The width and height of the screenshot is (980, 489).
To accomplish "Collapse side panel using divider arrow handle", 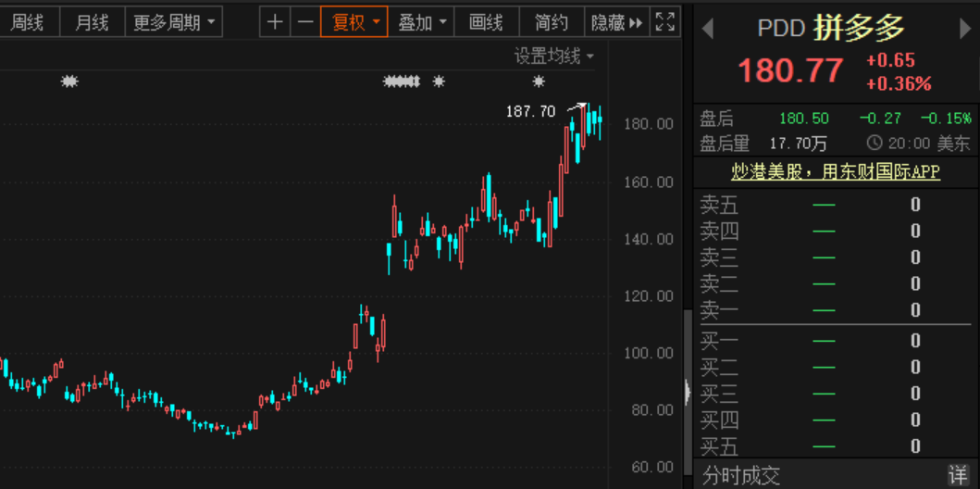I will 688,392.
